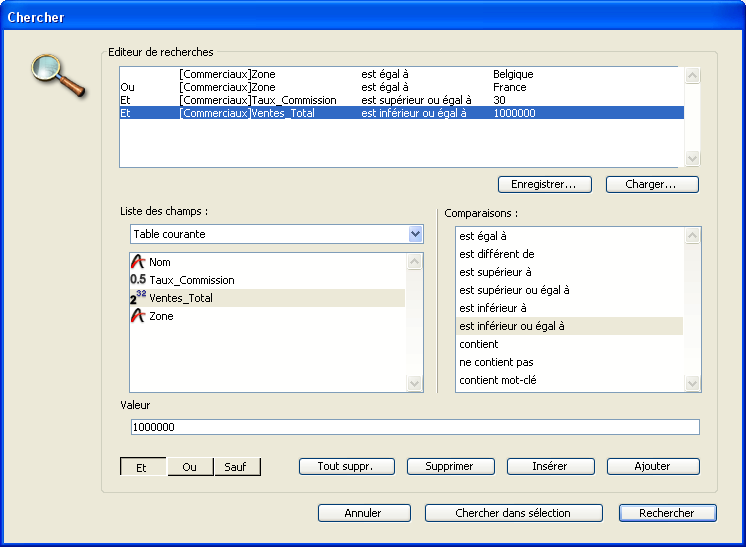Click the Zone alpha field icon
This screenshot has height=547, width=746.
(x=138, y=316)
